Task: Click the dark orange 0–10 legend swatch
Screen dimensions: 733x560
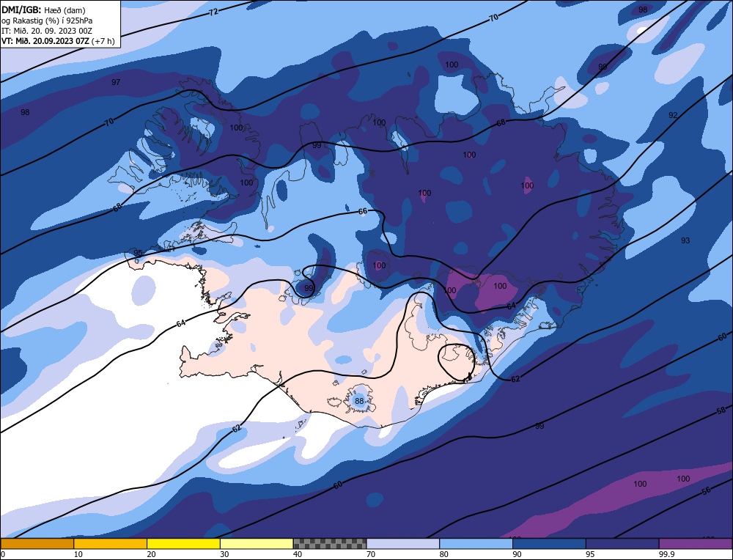Action: coord(37,544)
